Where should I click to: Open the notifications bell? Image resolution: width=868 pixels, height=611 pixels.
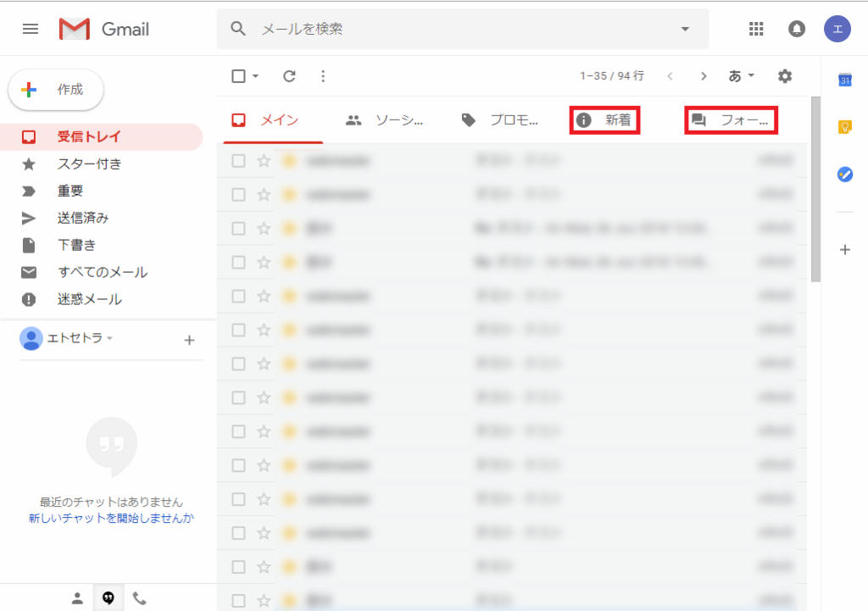point(797,29)
